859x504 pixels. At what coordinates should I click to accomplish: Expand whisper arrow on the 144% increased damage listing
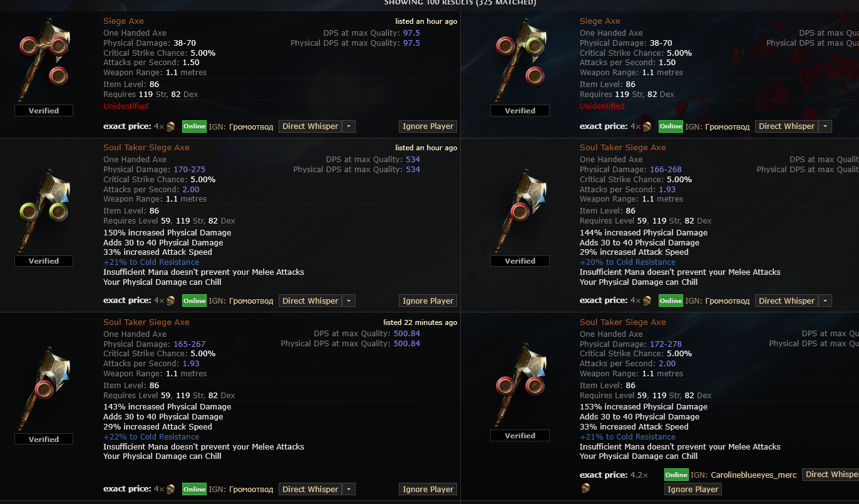826,301
